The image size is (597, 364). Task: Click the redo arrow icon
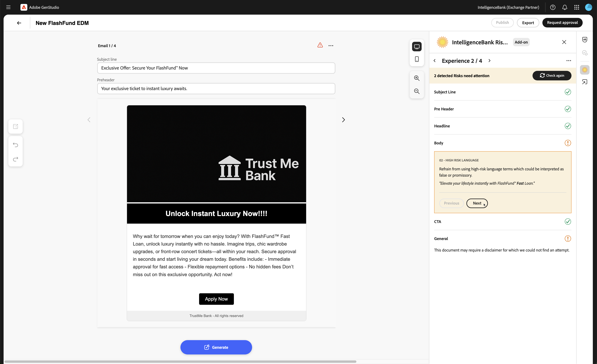coord(16,159)
